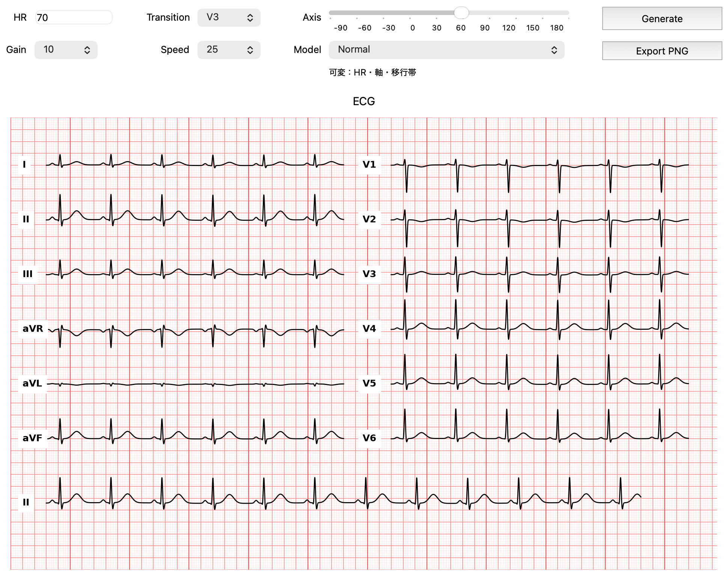Click the V3 lead label on ECG chart
The width and height of the screenshot is (728, 575).
(369, 274)
